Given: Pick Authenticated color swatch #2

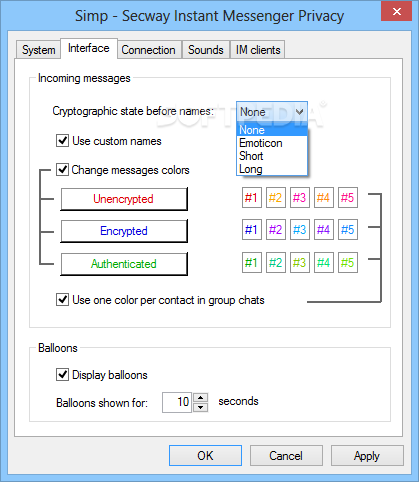Looking at the screenshot, I should [x=276, y=263].
